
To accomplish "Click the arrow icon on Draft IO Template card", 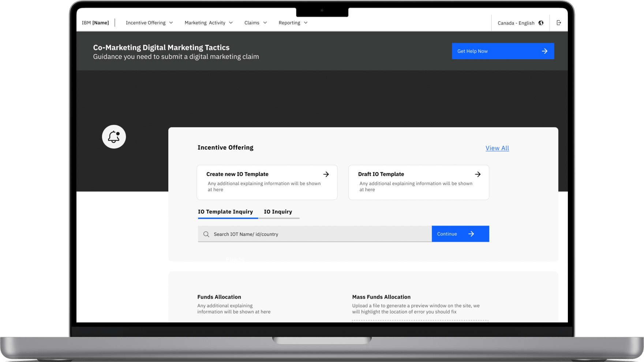I will [x=478, y=174].
